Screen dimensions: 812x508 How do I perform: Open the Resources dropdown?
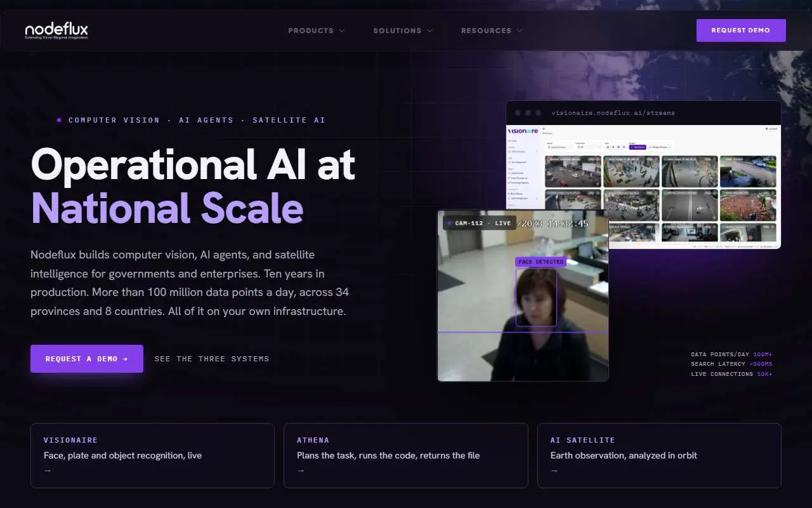click(x=492, y=30)
